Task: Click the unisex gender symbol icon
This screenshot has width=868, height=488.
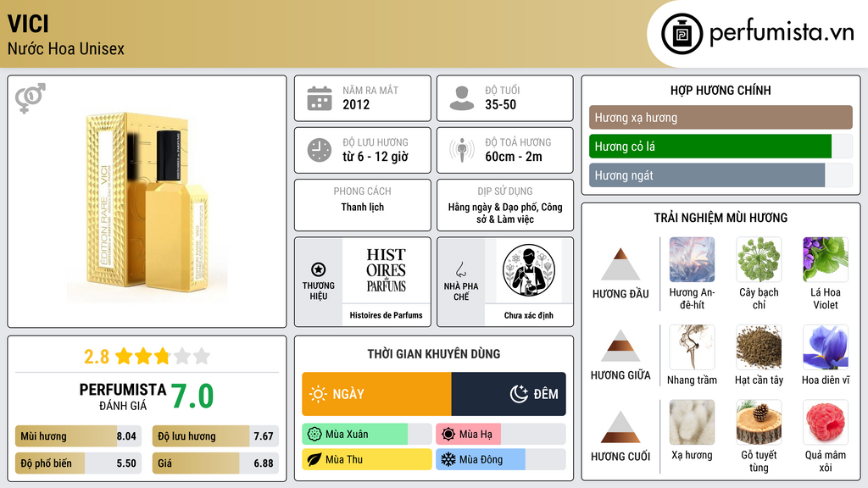Action: [x=31, y=98]
